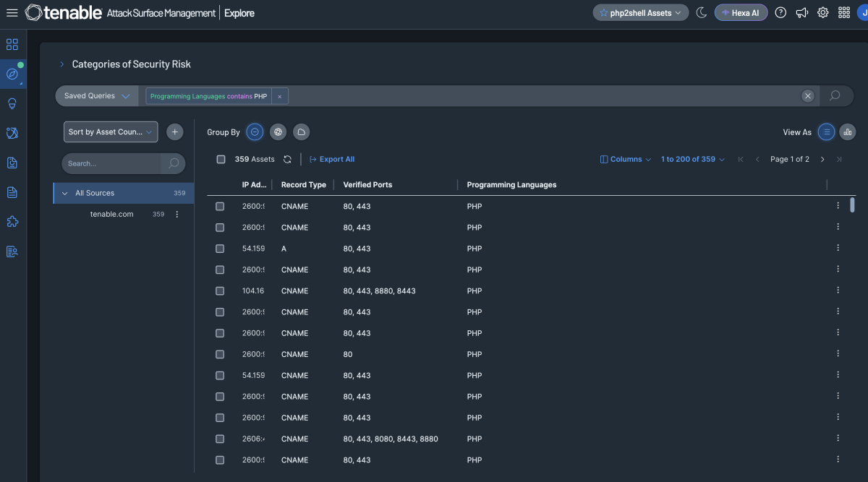Open the apps grid switcher
Image resolution: width=868 pixels, height=482 pixels.
tap(843, 13)
